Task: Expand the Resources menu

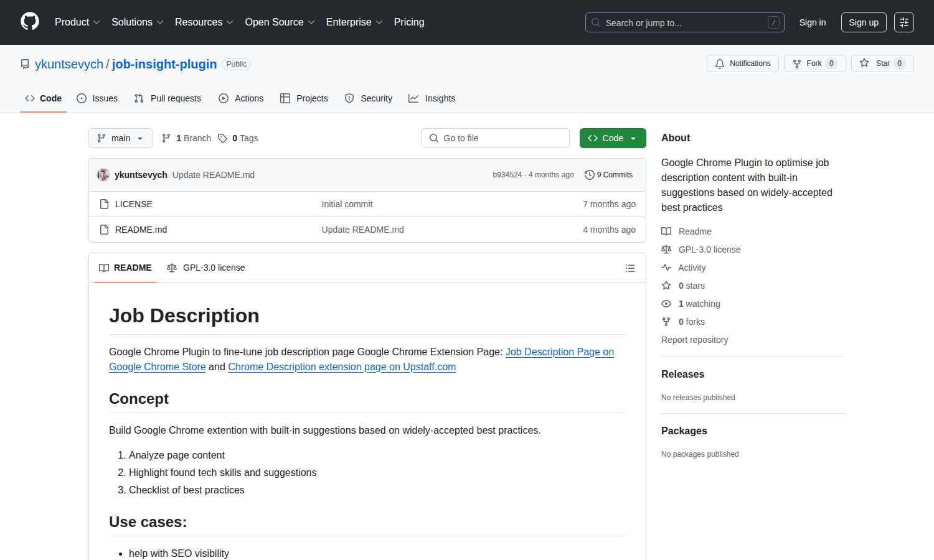Action: click(204, 22)
